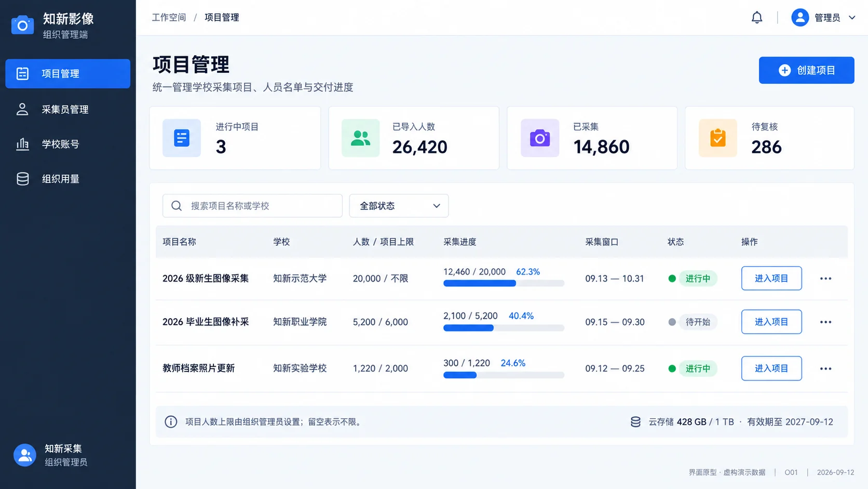
Task: Click the 知新影像 camera logo
Action: (22, 25)
